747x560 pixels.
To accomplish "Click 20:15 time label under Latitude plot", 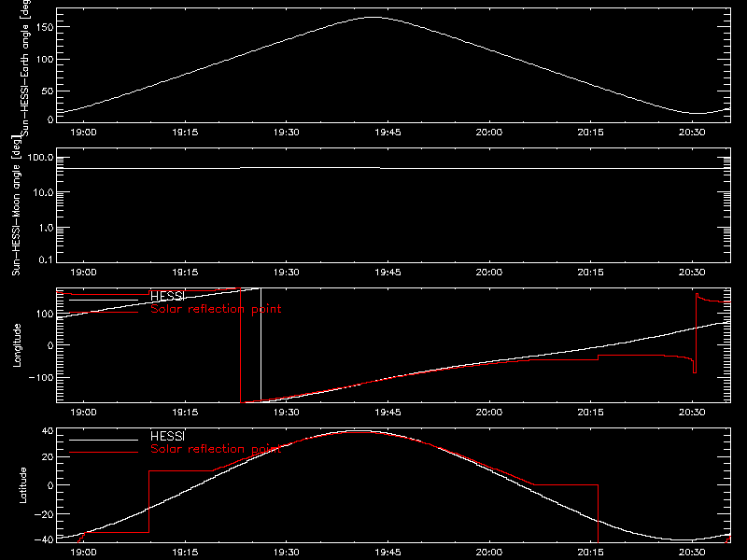I will (x=590, y=553).
